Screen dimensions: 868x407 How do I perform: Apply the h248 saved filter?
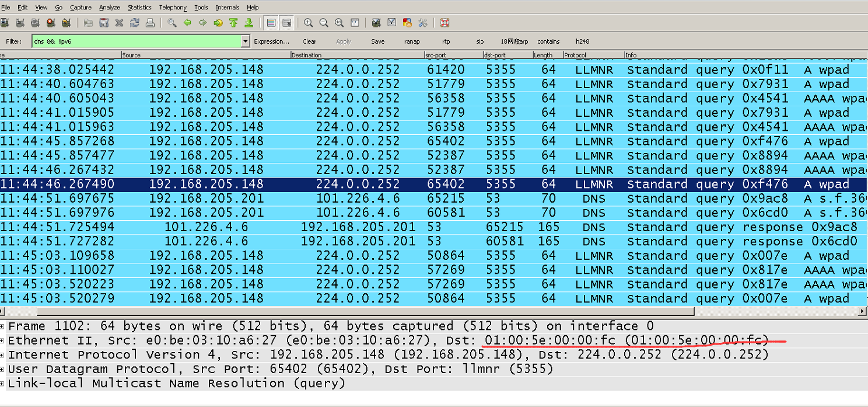click(582, 41)
